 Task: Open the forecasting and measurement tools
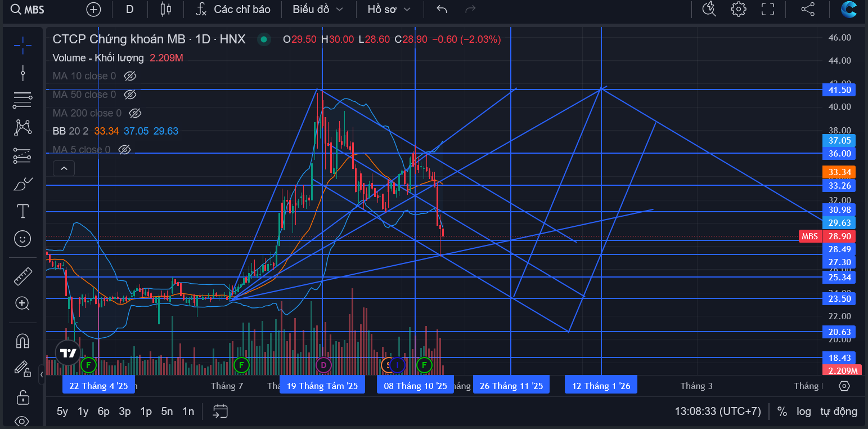click(23, 155)
